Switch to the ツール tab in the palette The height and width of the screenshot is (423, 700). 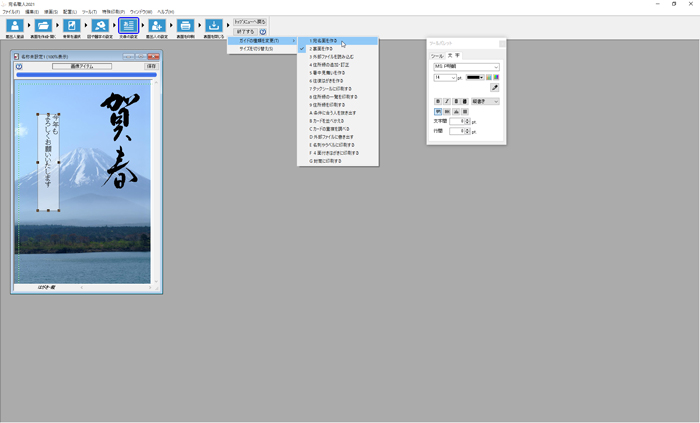[437, 56]
